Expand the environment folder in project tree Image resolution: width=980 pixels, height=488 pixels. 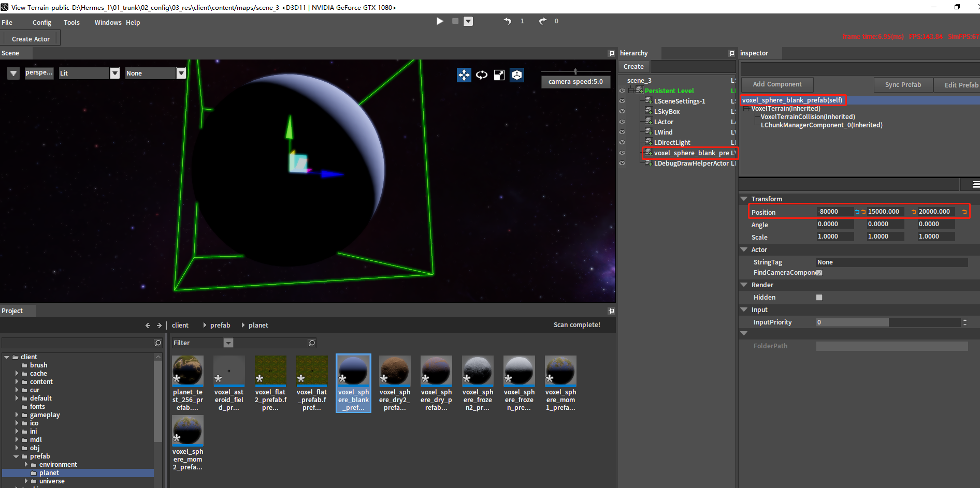[26, 465]
